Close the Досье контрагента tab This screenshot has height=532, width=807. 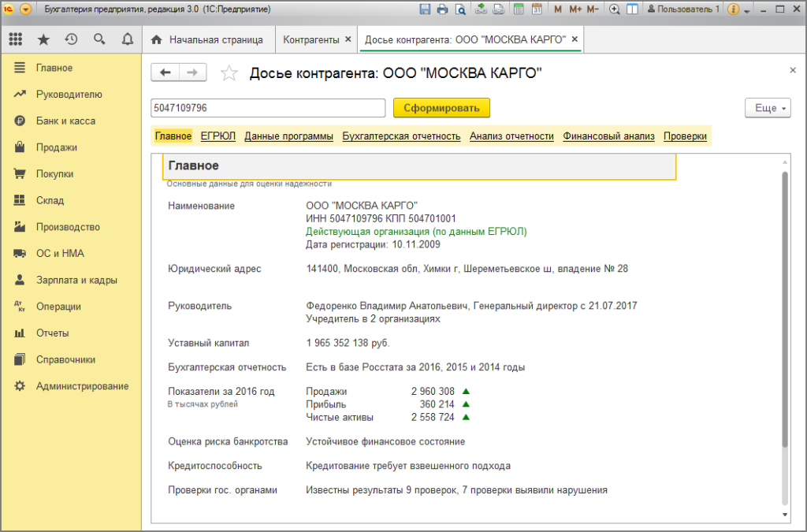coord(575,39)
